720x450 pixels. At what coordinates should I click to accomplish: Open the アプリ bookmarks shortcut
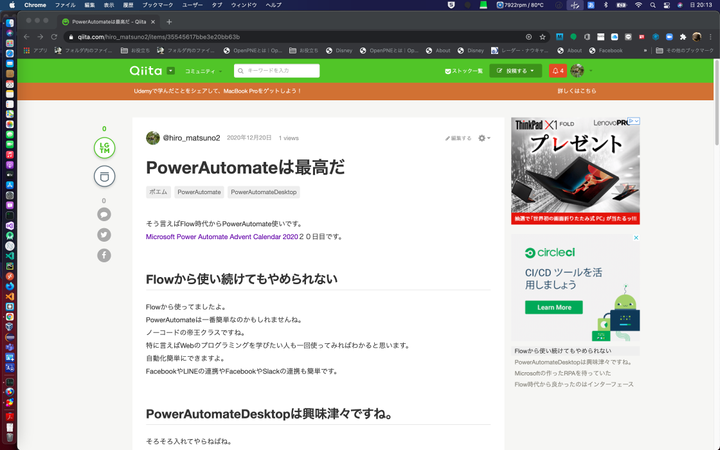tap(36, 51)
